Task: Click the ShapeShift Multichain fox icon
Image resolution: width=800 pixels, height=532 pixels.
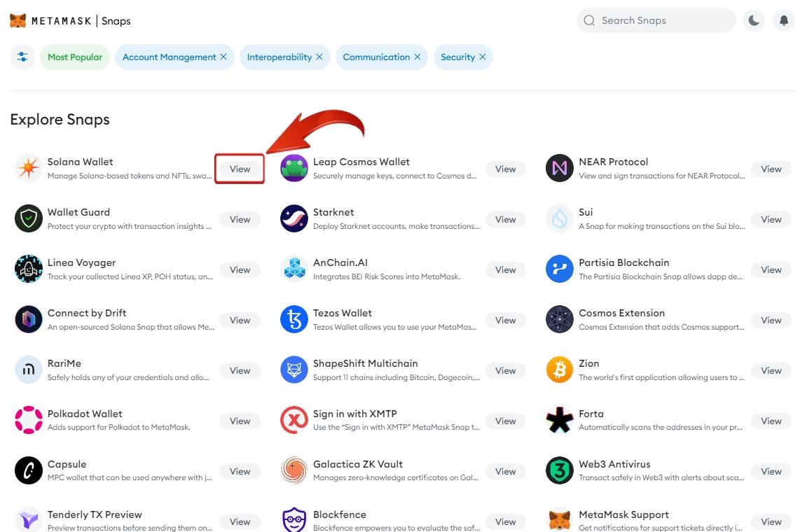Action: (x=294, y=370)
